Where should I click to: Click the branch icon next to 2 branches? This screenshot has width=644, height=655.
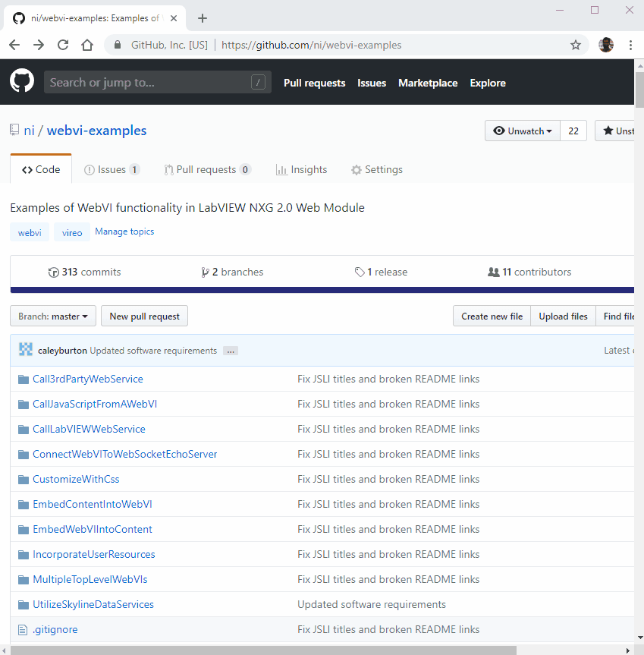point(205,272)
